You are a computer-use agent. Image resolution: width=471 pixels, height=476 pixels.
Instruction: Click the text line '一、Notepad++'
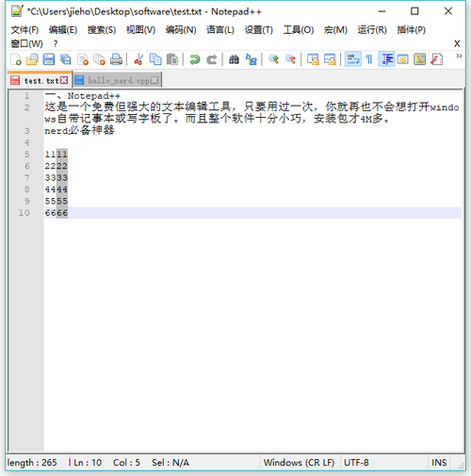point(82,96)
